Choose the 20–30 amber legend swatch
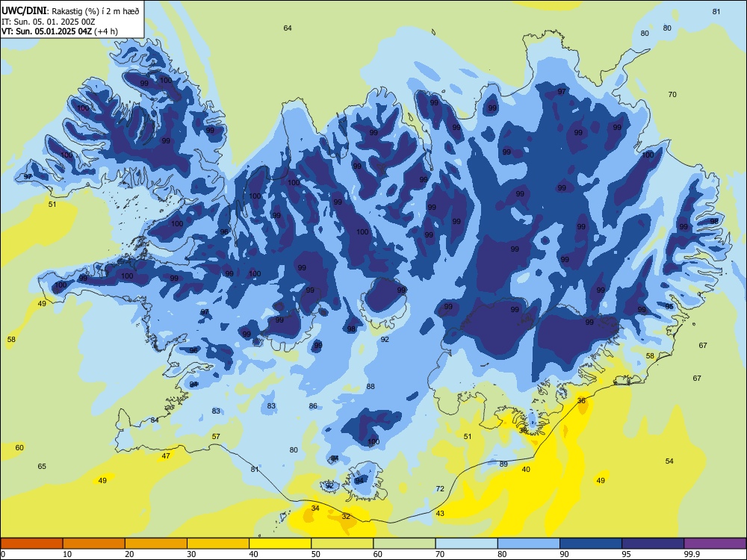The width and height of the screenshot is (747, 560). tap(156, 544)
